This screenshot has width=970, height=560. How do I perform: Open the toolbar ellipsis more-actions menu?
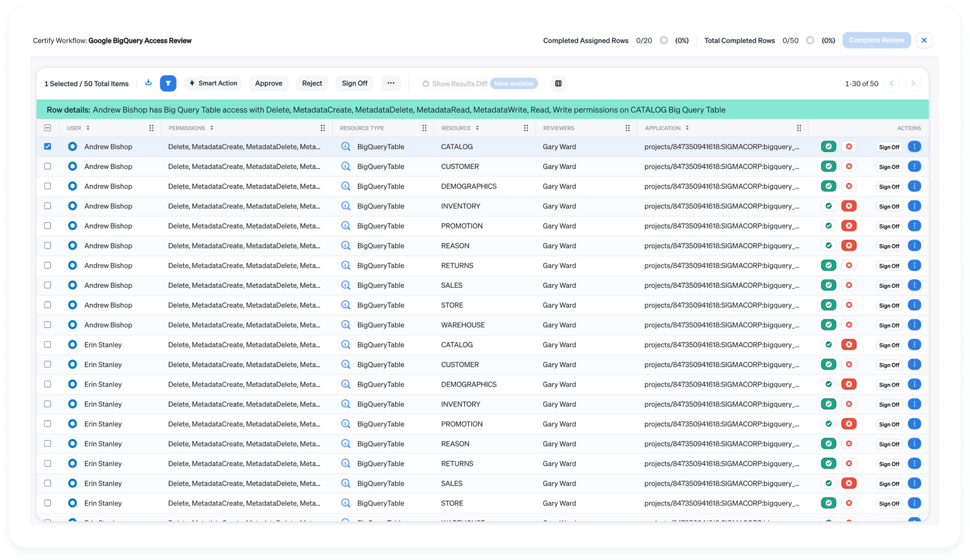pyautogui.click(x=391, y=83)
